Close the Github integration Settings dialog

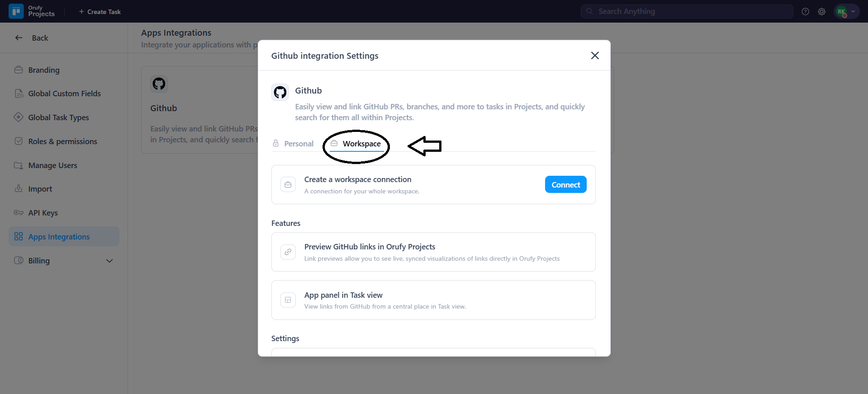coord(595,56)
